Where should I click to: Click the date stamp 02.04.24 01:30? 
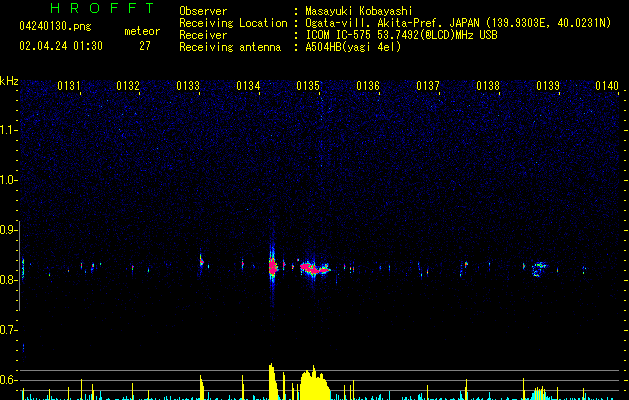click(x=61, y=46)
